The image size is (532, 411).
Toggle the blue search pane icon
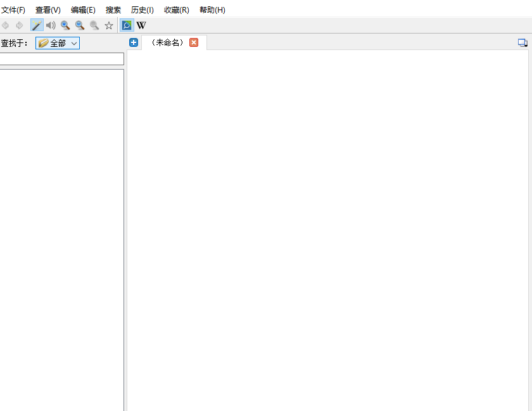tap(127, 25)
